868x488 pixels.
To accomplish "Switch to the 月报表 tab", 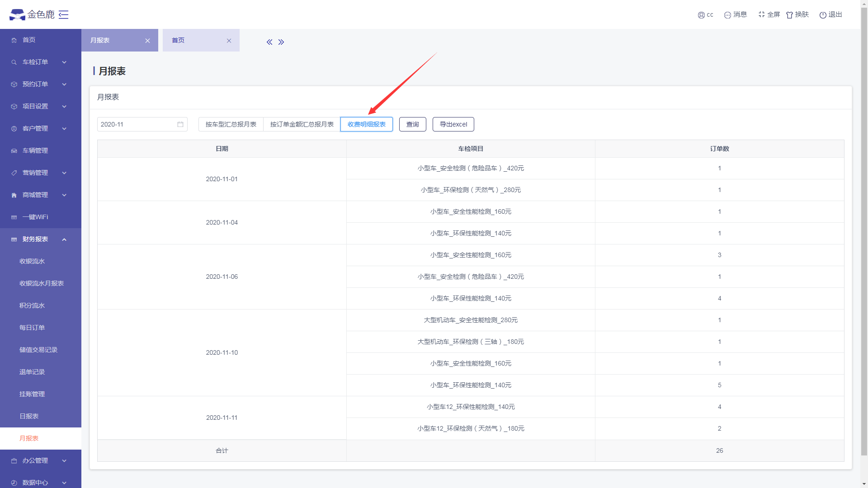I will [x=120, y=40].
